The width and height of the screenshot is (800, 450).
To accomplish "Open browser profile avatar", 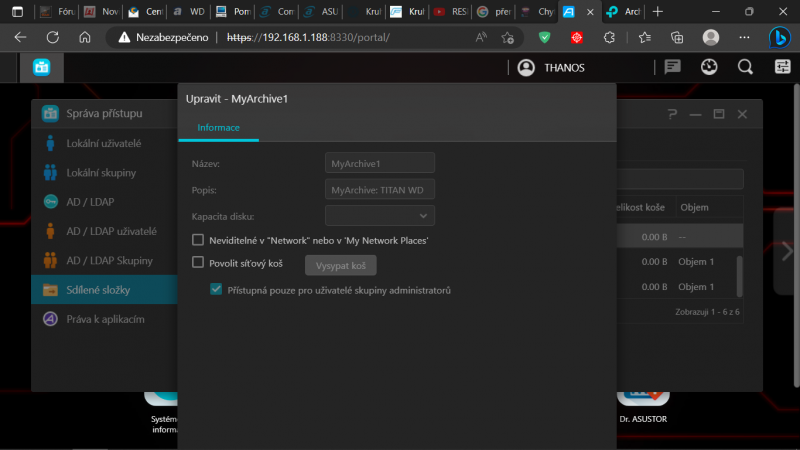I will coord(711,37).
